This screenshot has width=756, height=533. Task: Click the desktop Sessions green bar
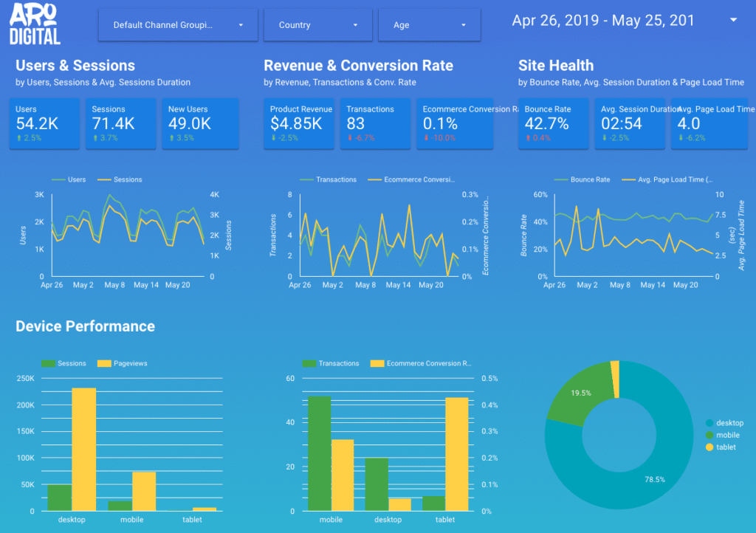pyautogui.click(x=60, y=498)
